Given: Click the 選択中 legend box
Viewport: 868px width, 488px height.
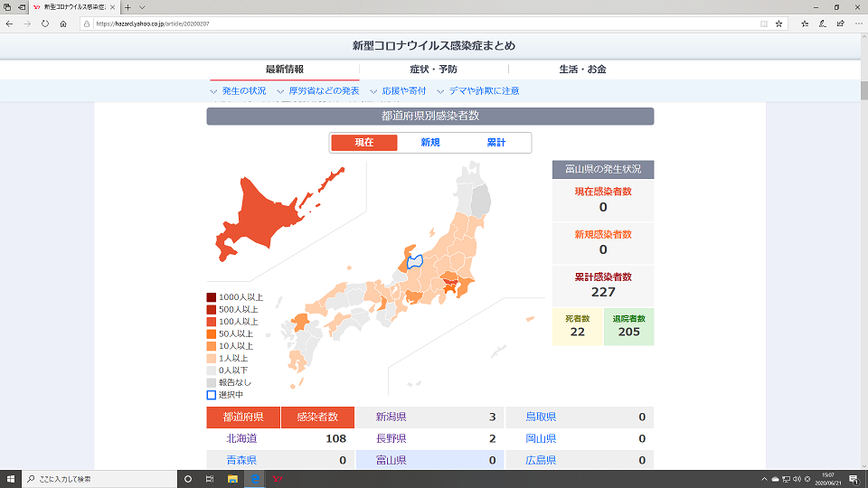Looking at the screenshot, I should [x=211, y=395].
